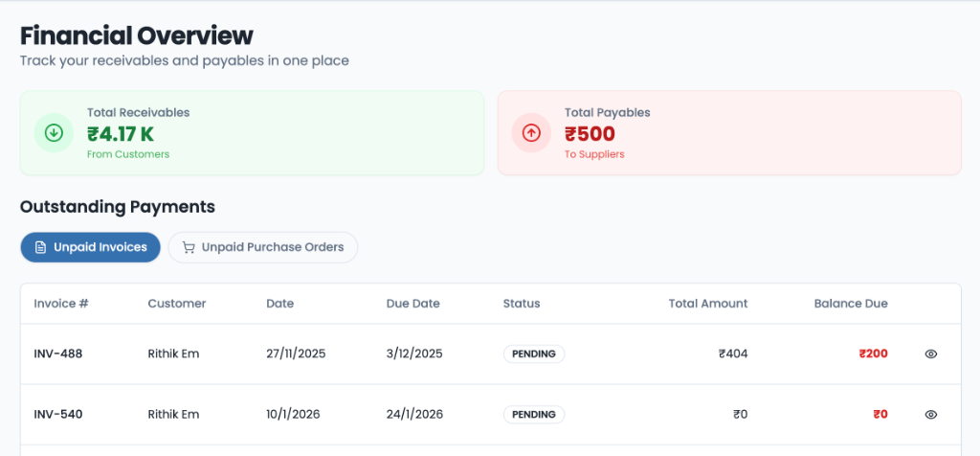Click the green down-arrow receivables icon
Viewport: 980px width, 456px height.
(54, 133)
